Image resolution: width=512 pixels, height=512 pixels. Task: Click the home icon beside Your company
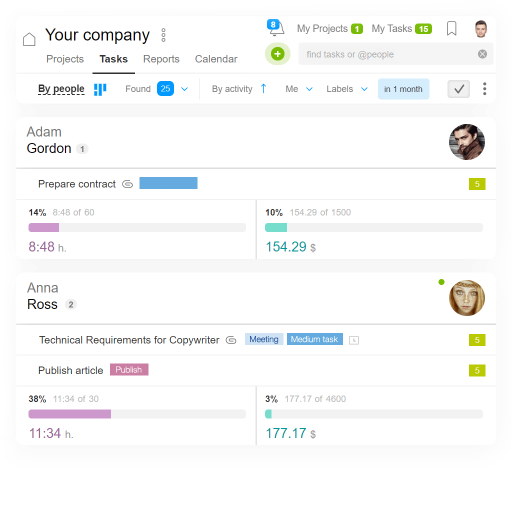click(x=29, y=39)
